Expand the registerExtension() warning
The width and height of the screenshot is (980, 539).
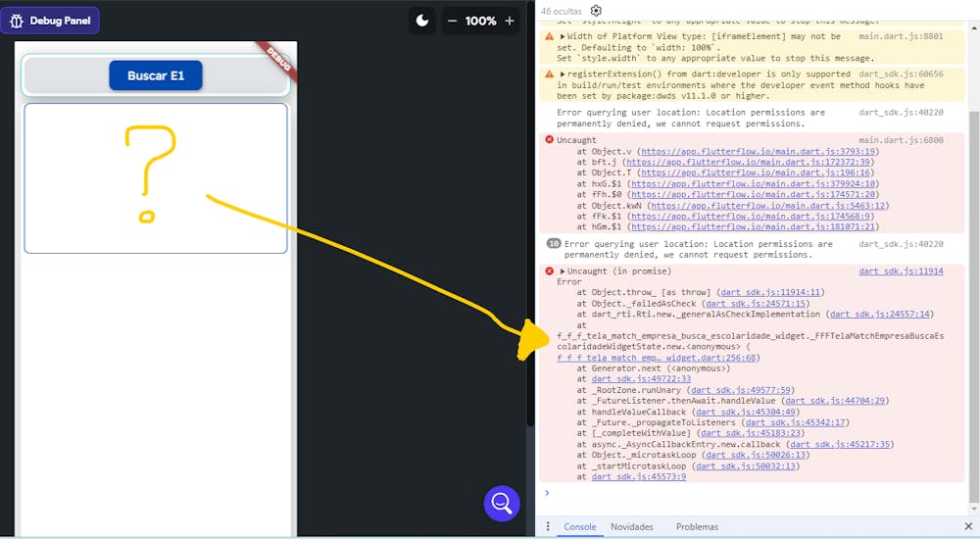563,74
